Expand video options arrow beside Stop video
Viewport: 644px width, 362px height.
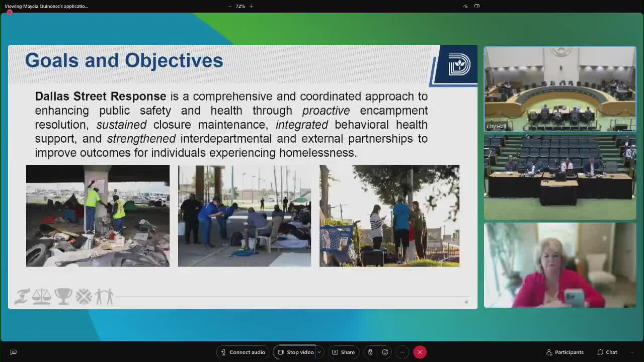(319, 352)
